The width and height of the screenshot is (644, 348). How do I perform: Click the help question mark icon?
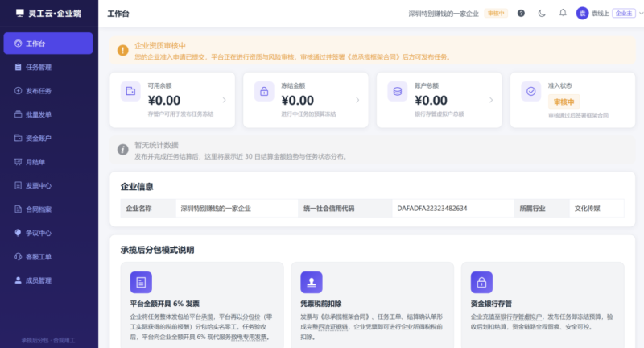[521, 13]
